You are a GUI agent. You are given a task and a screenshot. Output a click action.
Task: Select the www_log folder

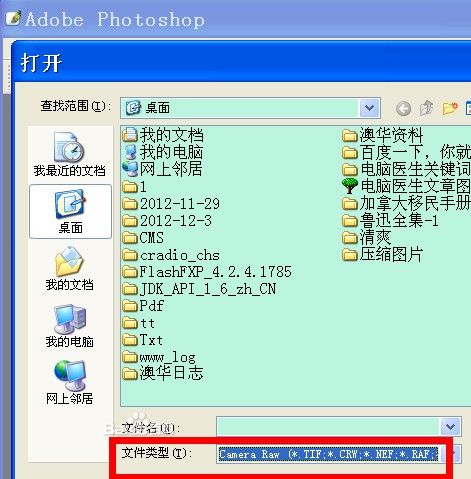click(x=159, y=357)
